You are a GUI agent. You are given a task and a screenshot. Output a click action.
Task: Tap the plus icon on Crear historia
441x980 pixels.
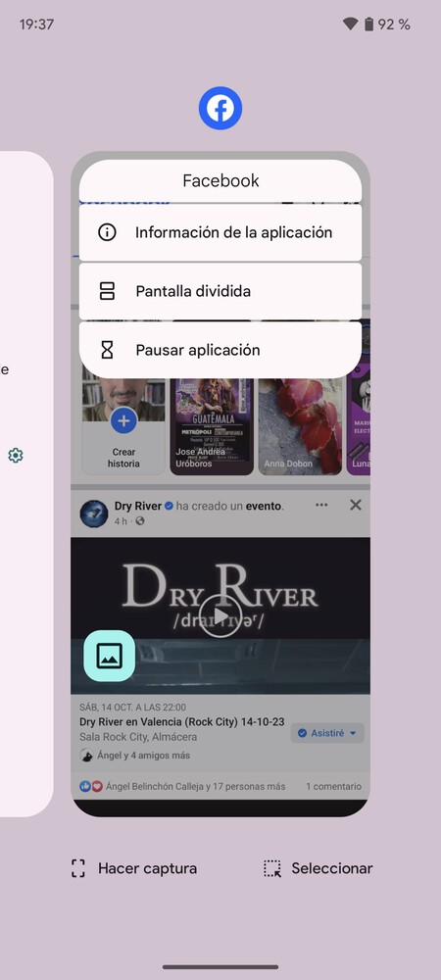coord(123,420)
